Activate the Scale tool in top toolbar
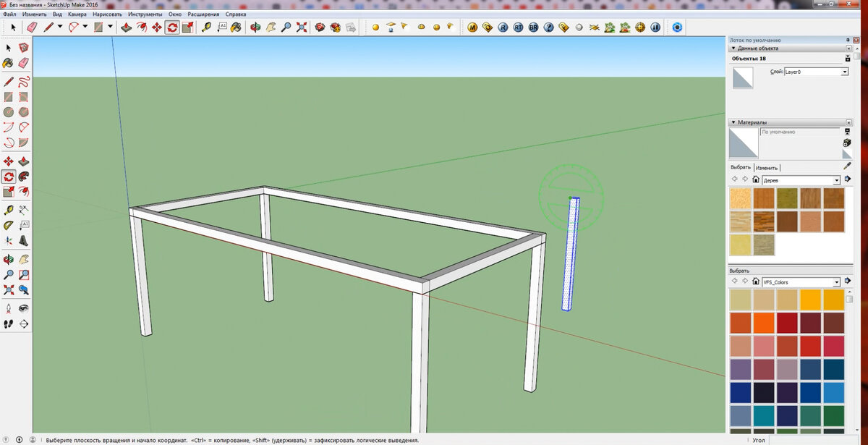Screen dimensions: 868x445 [x=187, y=27]
